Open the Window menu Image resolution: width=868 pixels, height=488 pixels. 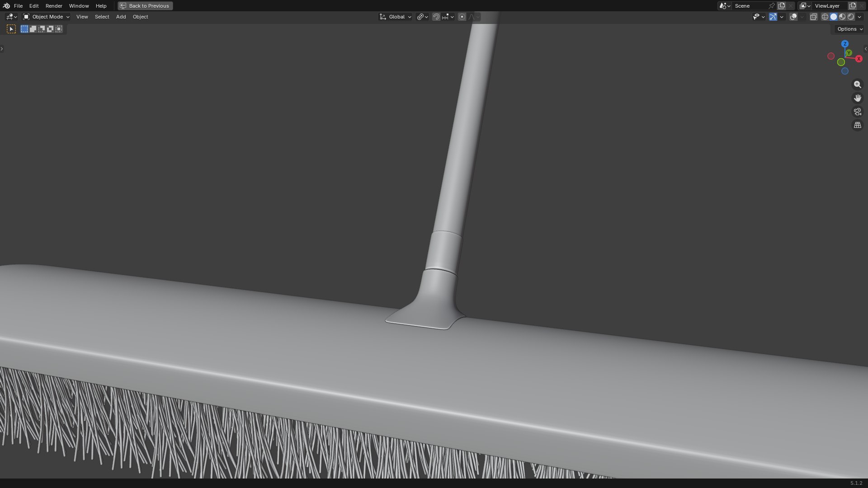click(x=79, y=6)
